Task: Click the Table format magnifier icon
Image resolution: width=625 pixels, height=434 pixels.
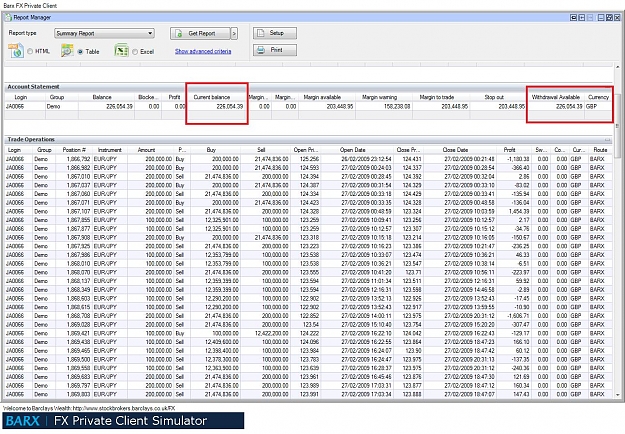Action: tap(67, 51)
